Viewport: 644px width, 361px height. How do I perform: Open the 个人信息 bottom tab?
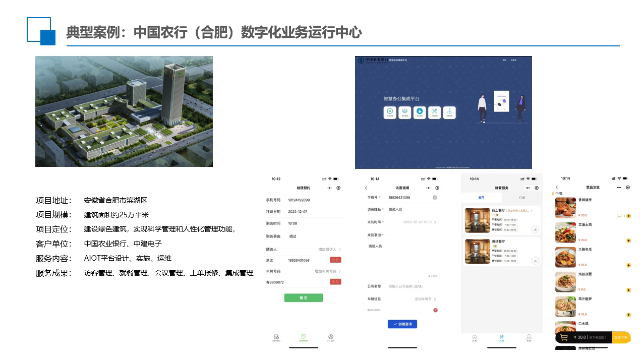tap(331, 338)
